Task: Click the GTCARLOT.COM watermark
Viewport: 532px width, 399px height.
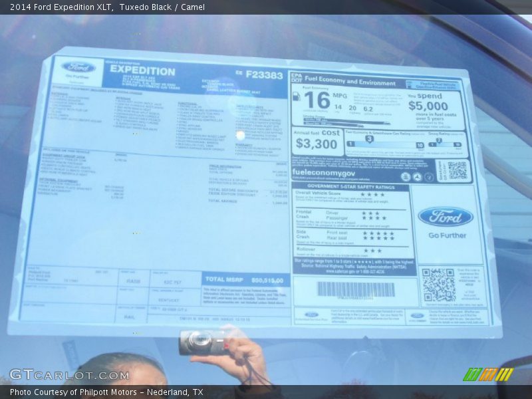Action: point(69,375)
